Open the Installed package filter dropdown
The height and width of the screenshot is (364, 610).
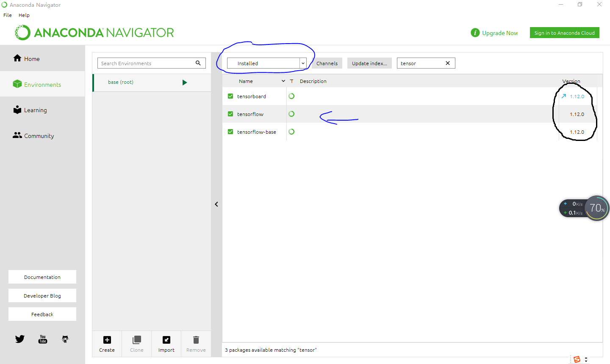266,63
